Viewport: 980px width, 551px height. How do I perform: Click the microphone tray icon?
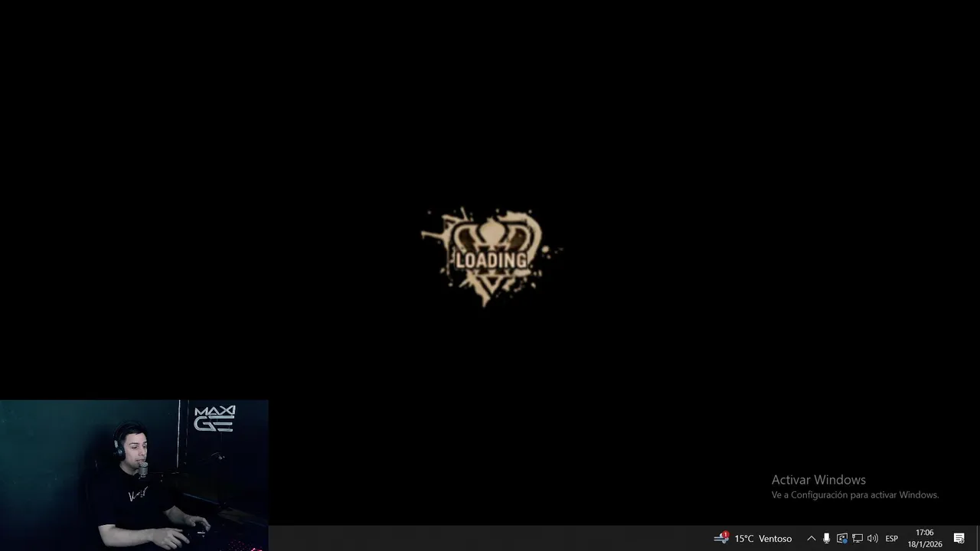(x=826, y=538)
